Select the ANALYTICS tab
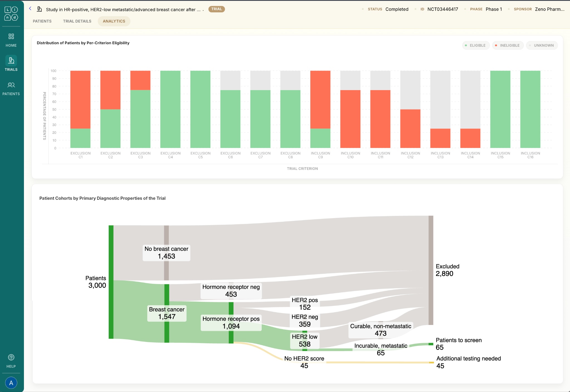This screenshot has width=570, height=392. pos(114,21)
